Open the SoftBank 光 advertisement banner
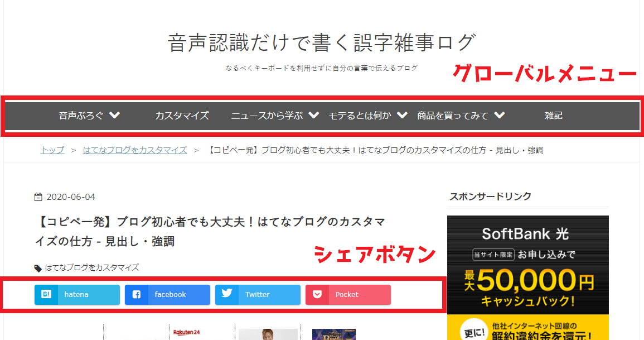 (528, 277)
